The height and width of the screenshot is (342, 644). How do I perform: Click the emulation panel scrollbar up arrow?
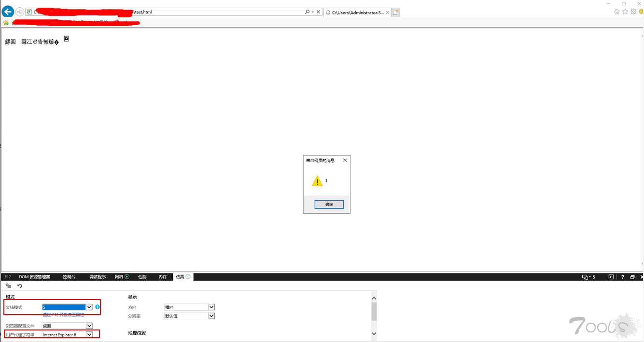[374, 298]
